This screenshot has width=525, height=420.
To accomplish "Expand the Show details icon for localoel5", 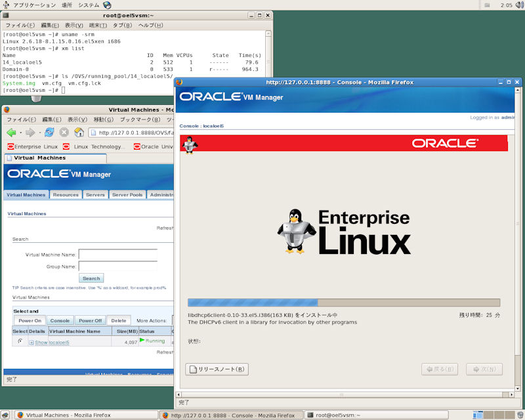I will pyautogui.click(x=31, y=343).
